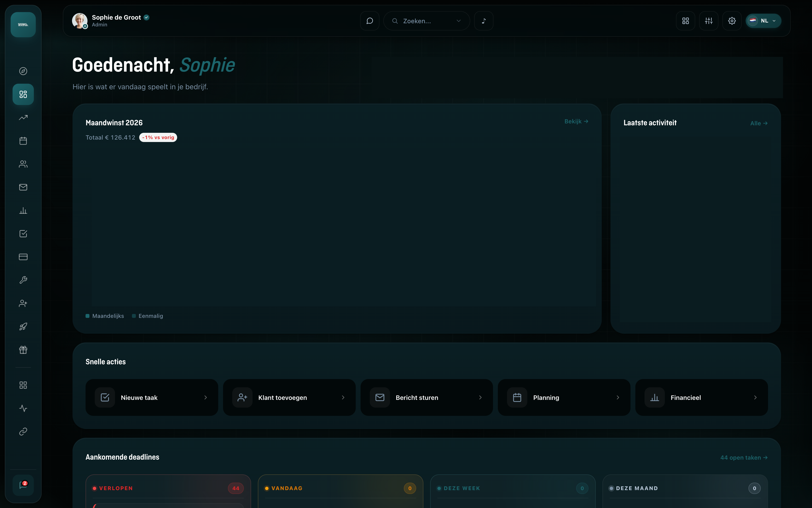Screen dimensions: 812x508
Task: Click the chevron on Klant toevoegen card
Action: 343,397
